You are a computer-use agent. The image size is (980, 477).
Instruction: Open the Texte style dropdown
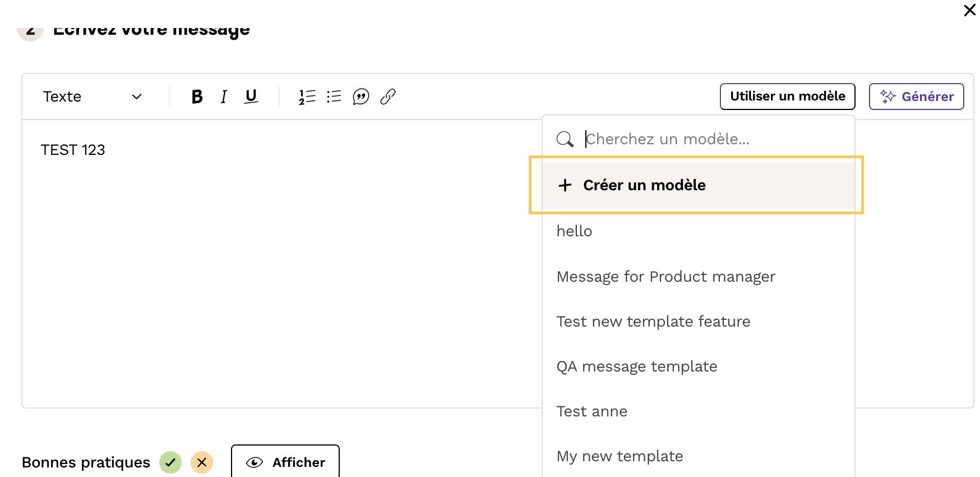click(93, 97)
